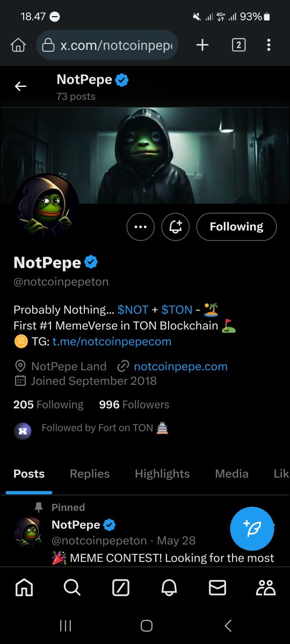Tap the x.com/notcoinpepe address bar

[107, 45]
